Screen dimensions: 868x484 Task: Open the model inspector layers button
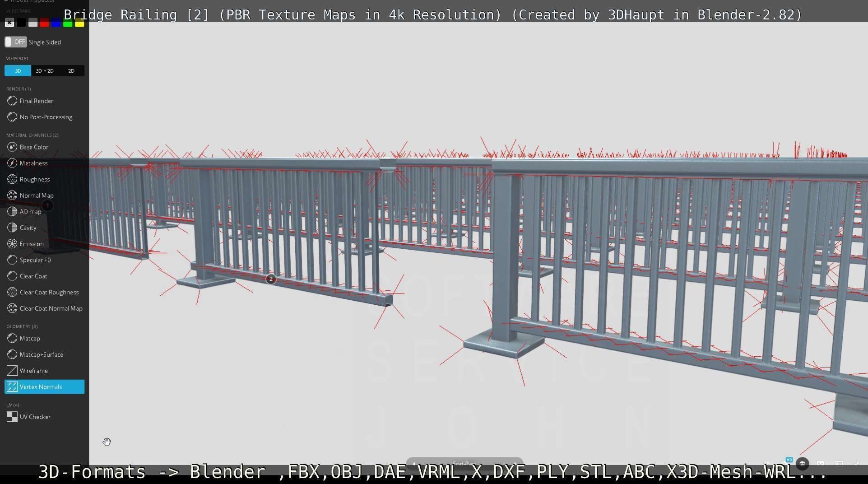802,464
